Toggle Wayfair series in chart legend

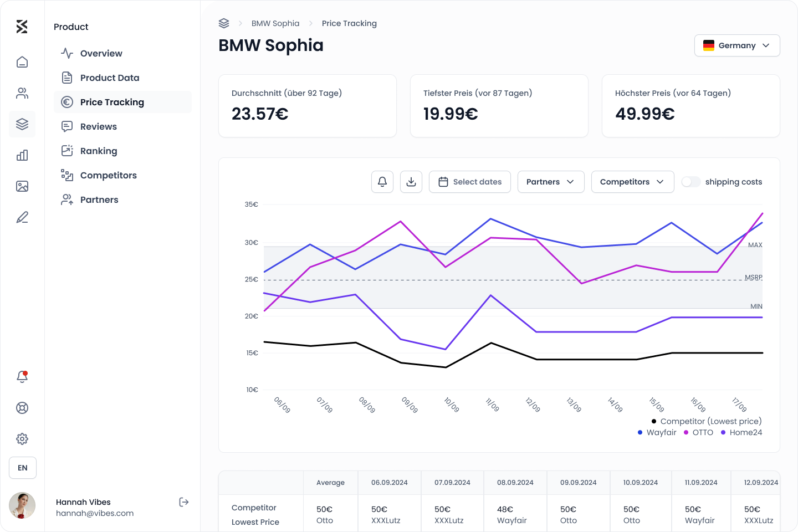657,432
